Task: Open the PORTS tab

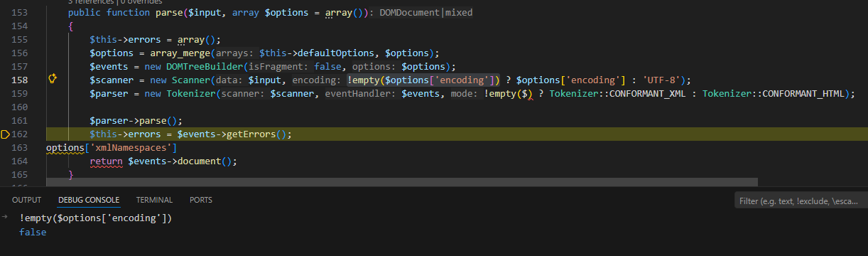Action: pyautogui.click(x=201, y=200)
